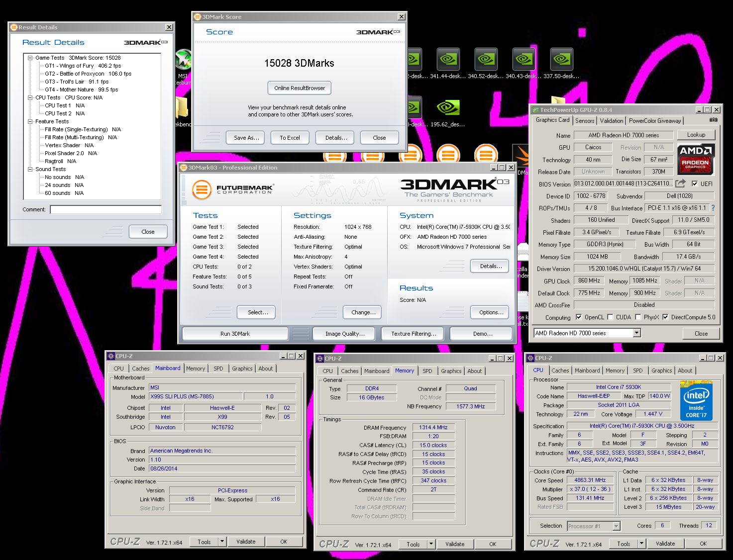Screen dimensions: 733x560
Task: Click GPU-Z BIOS share/save arrow icon
Action: [x=681, y=184]
